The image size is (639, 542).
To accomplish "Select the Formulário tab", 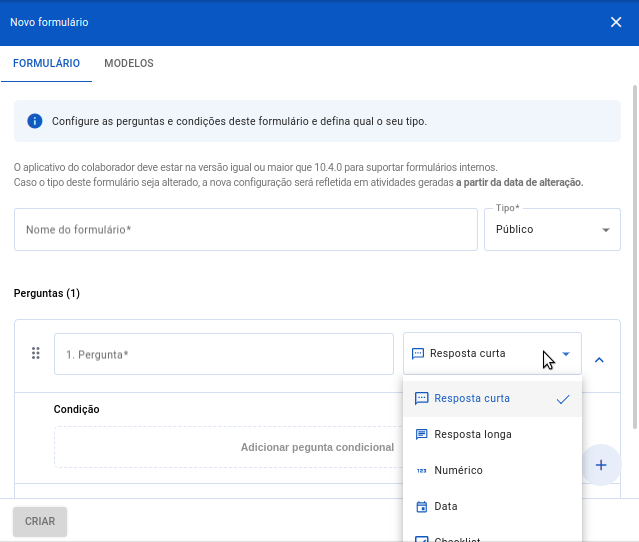I will click(x=46, y=63).
